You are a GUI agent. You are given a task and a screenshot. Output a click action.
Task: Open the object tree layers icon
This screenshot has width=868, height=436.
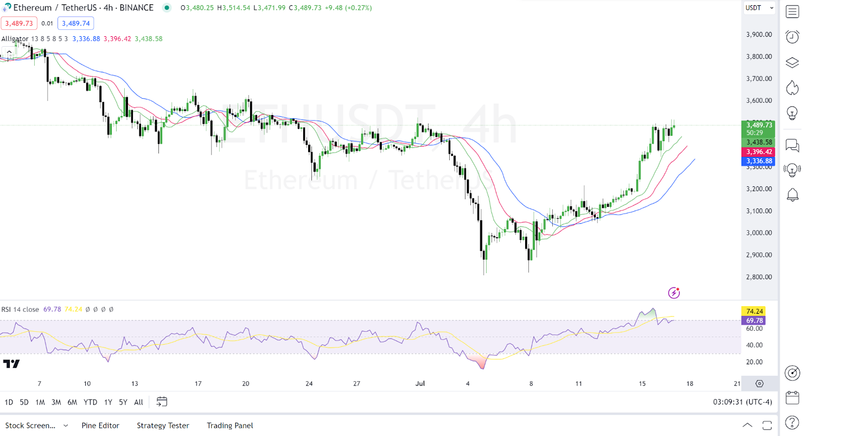(x=792, y=62)
